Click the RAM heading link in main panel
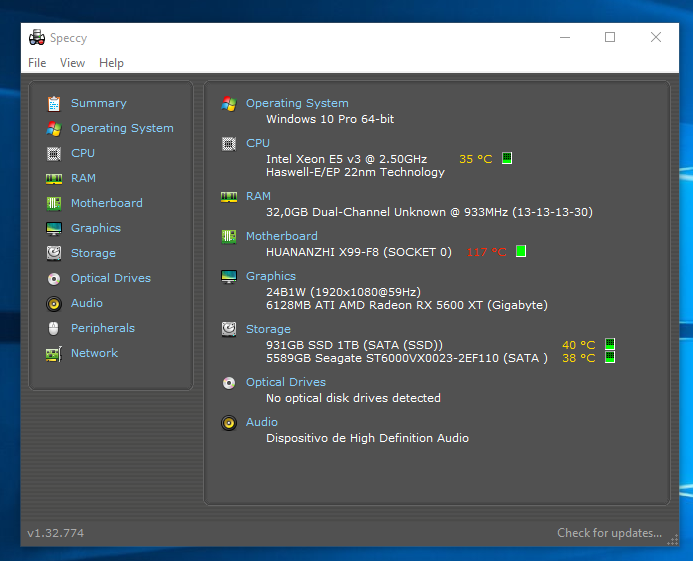This screenshot has width=693, height=561. point(259,196)
